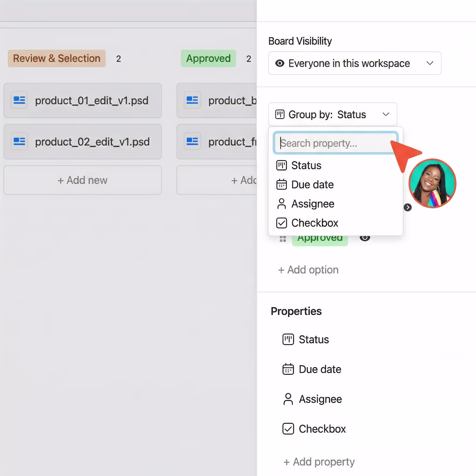The width and height of the screenshot is (476, 476).
Task: Click document icon on product_02_edit_v1.psd card
Action: coord(19,141)
